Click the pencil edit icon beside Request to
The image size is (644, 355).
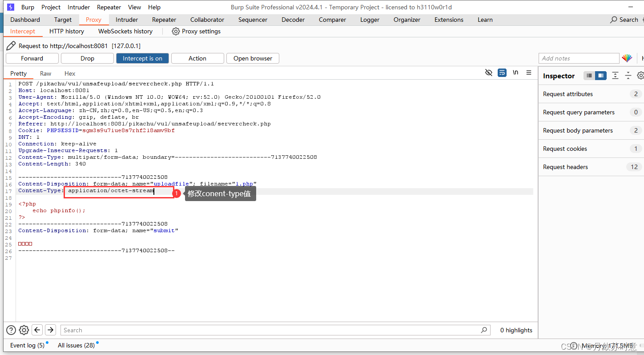point(11,45)
